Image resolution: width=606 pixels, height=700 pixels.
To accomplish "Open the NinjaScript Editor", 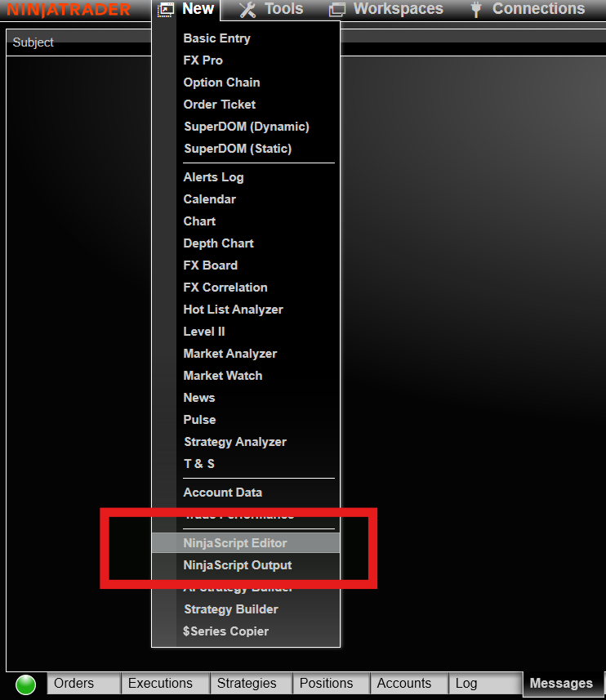I will 246,543.
